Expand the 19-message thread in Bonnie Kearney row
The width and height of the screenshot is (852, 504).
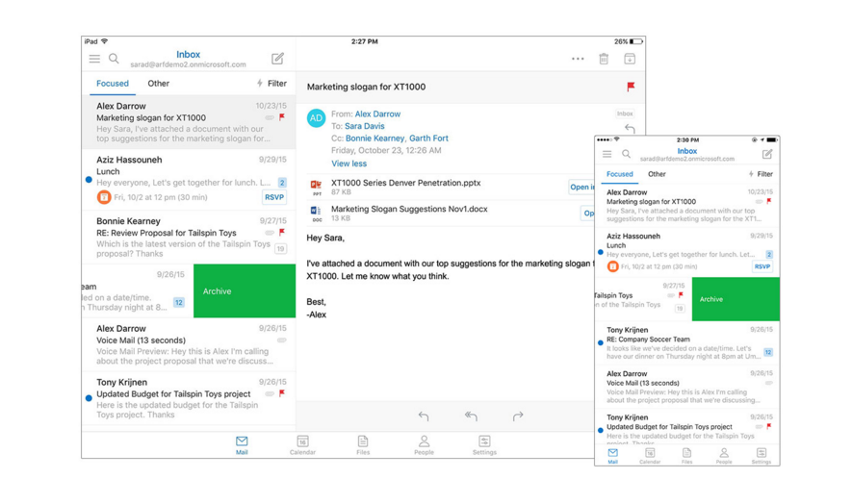pos(280,249)
